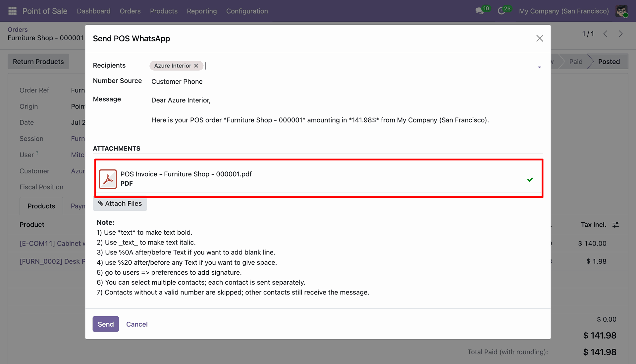Open the Products menu
Screen dimensions: 636x364
(x=164, y=11)
